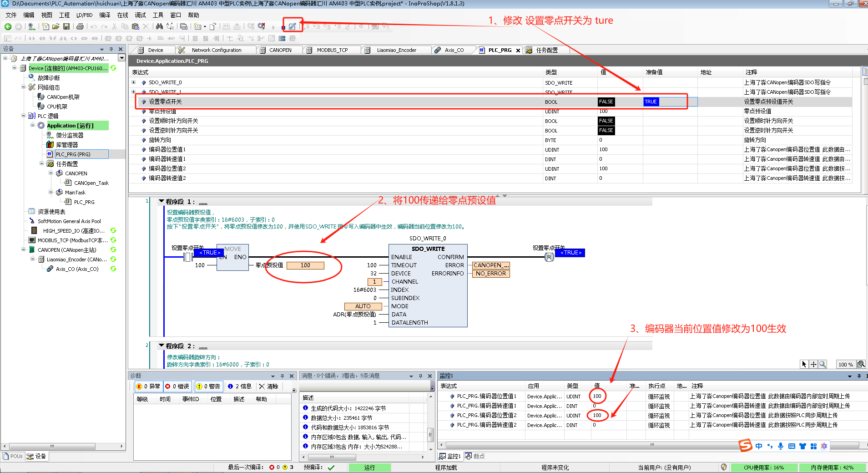Click the magnifier zoom tool icon

pyautogui.click(x=823, y=364)
